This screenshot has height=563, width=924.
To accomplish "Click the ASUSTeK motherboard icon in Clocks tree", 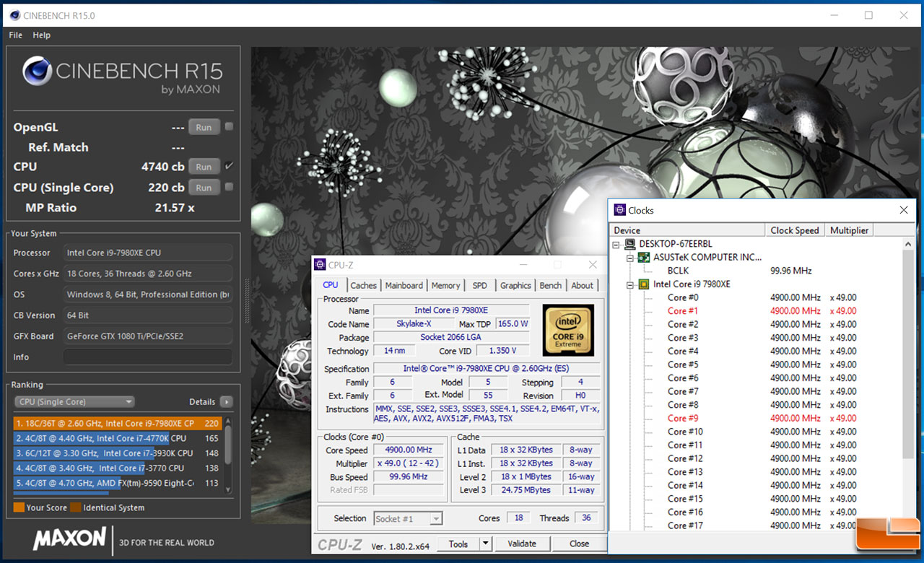I will point(644,257).
